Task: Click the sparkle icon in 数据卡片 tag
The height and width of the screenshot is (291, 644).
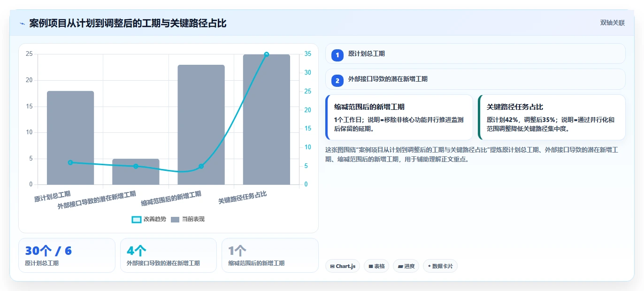Action: [x=429, y=266]
